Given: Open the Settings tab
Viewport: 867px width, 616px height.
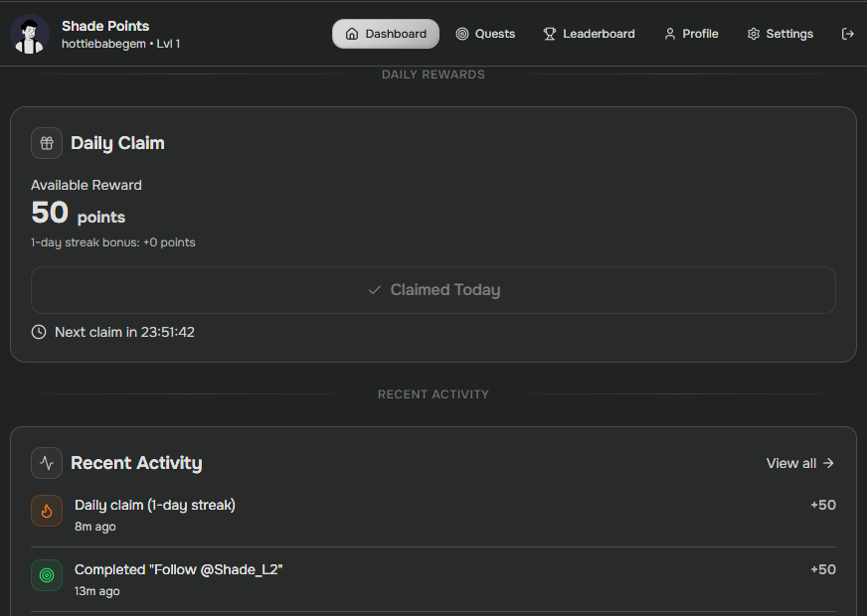Looking at the screenshot, I should [780, 34].
